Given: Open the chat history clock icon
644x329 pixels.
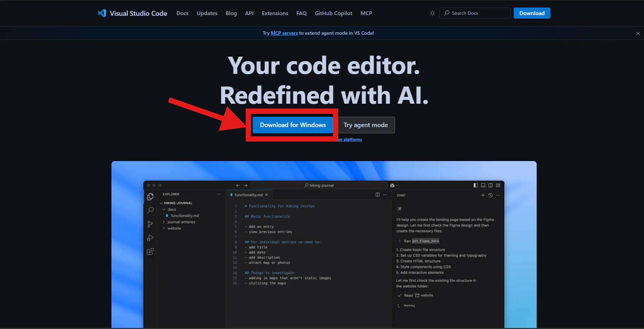Looking at the screenshot, I should click(x=490, y=195).
